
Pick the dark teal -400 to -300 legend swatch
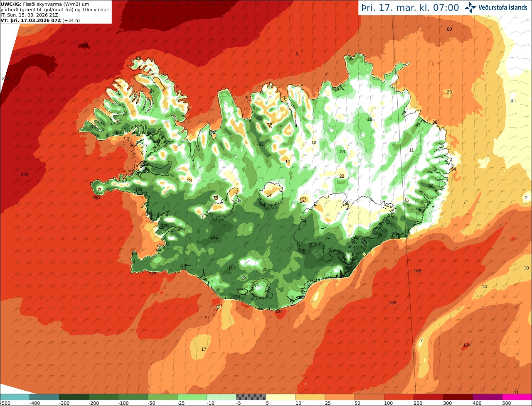[44, 397]
